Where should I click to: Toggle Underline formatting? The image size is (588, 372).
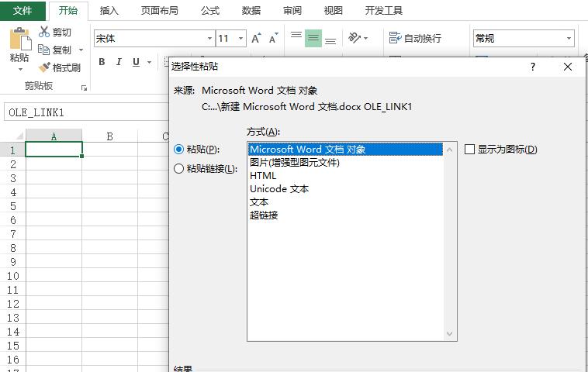(136, 62)
